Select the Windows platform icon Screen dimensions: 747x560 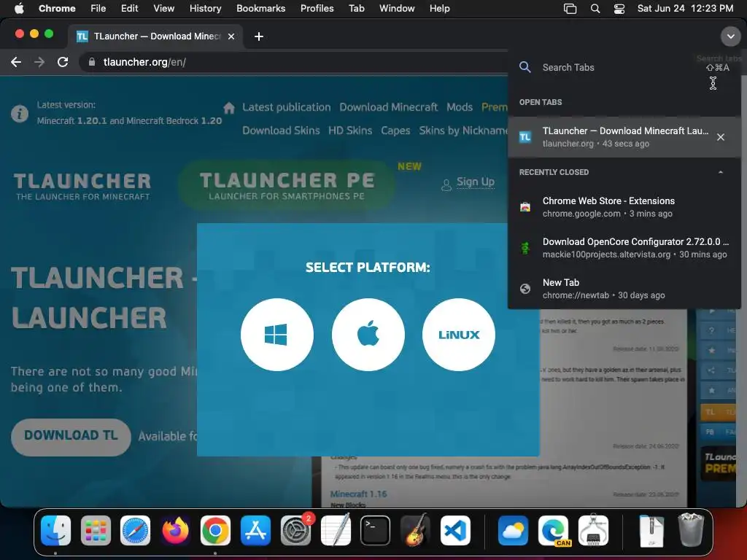[276, 335]
